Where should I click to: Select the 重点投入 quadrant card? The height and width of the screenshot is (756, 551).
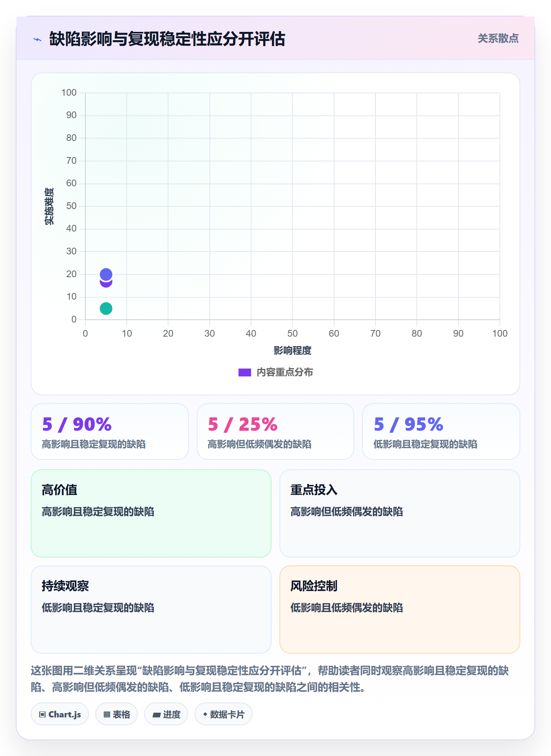coord(400,513)
